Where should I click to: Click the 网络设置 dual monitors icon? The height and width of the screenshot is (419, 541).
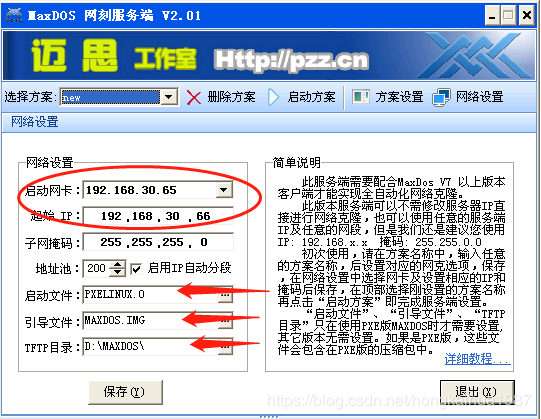click(441, 97)
